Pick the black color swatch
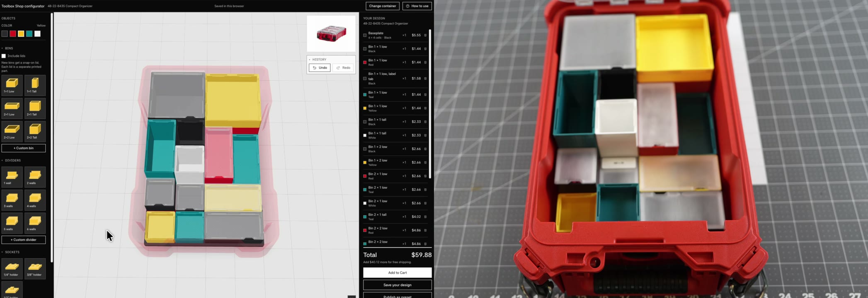Viewport: 868px width, 298px height. tap(5, 34)
